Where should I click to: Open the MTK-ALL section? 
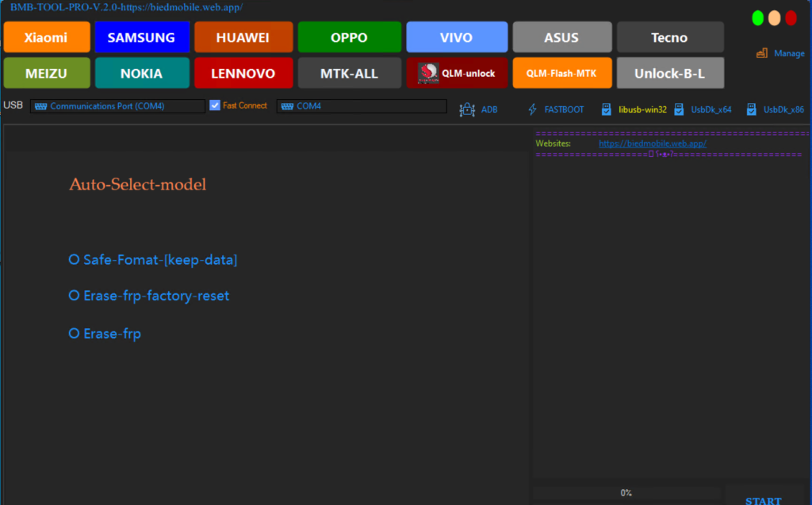pyautogui.click(x=349, y=71)
